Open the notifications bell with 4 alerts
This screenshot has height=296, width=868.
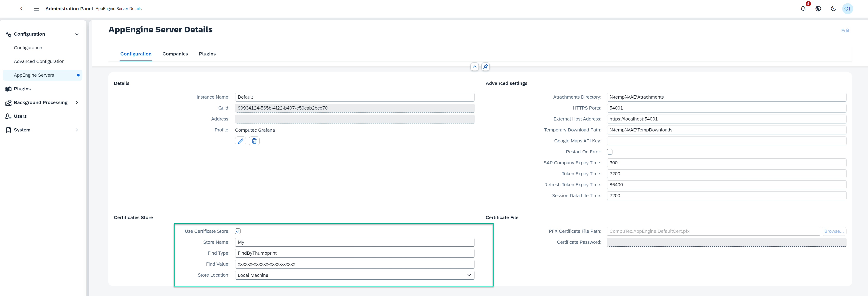point(803,9)
